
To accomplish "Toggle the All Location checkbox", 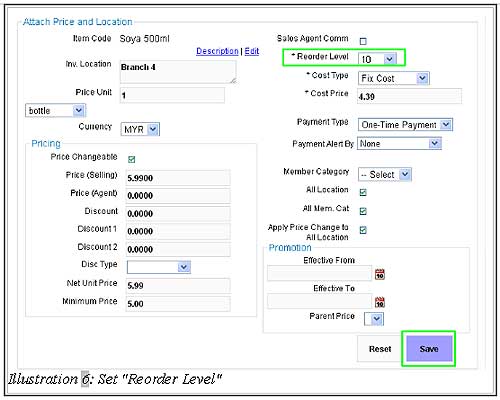I will coord(363,192).
